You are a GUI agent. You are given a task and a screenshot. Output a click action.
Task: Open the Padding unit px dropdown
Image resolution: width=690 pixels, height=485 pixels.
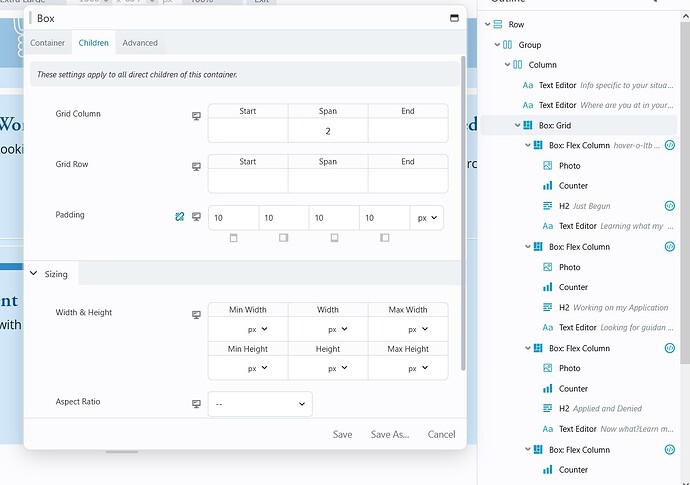pyautogui.click(x=426, y=218)
